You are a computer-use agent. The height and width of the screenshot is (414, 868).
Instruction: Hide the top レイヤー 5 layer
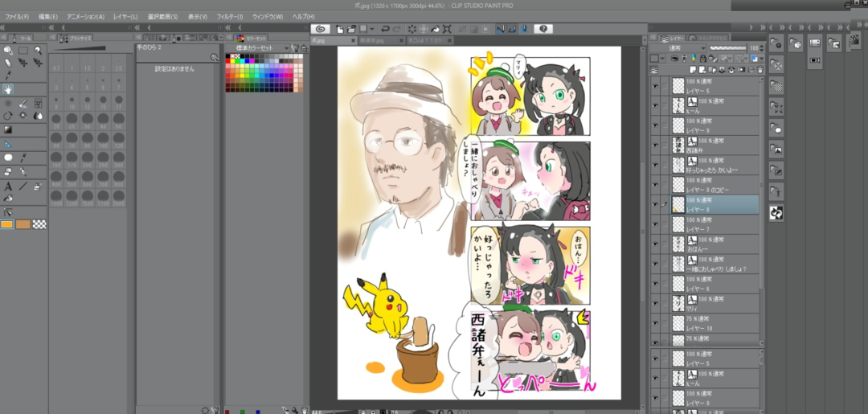[x=656, y=86]
